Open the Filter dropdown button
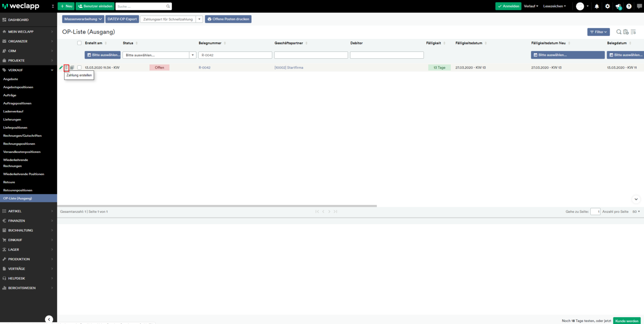The image size is (644, 324). point(598,32)
